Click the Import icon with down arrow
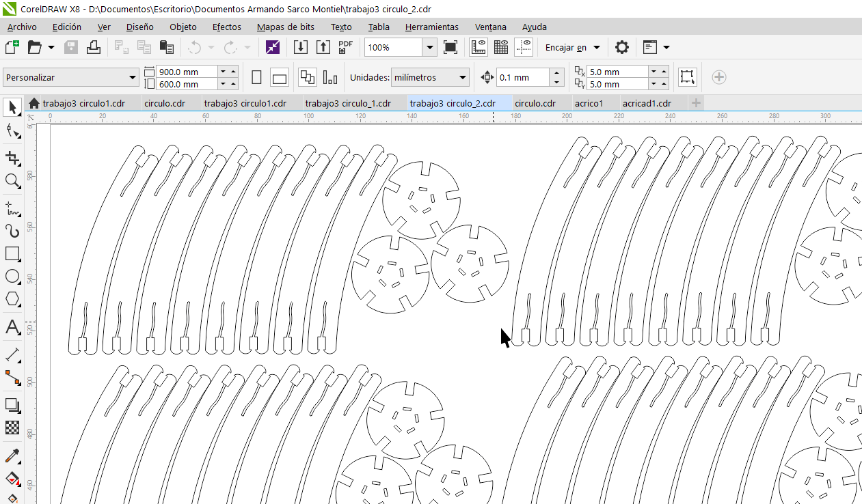The width and height of the screenshot is (862, 504). (301, 47)
